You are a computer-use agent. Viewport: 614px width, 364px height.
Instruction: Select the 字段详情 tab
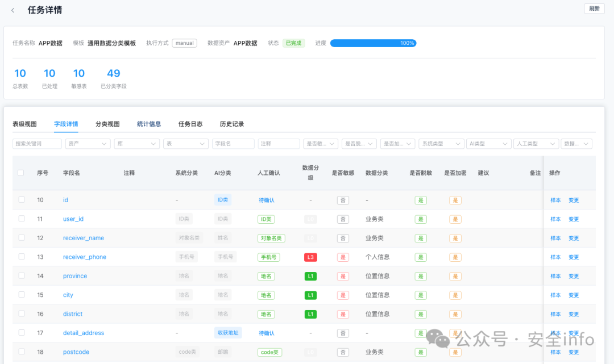pos(66,124)
